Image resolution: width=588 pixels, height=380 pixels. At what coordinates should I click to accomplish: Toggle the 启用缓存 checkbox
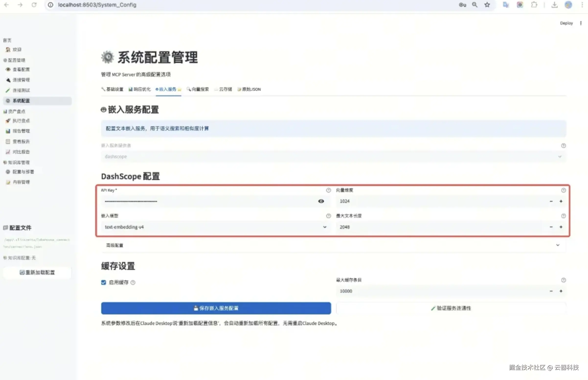coord(103,282)
